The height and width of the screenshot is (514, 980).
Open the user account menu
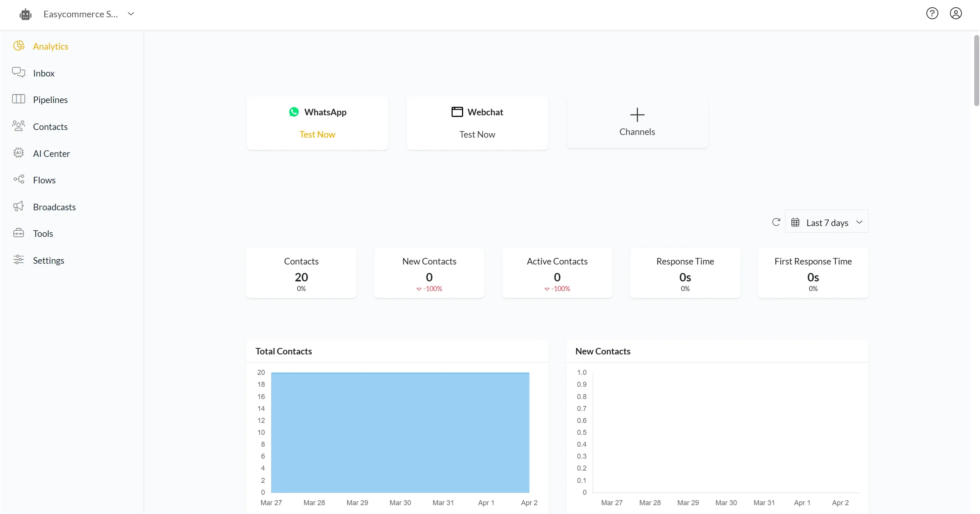point(956,13)
